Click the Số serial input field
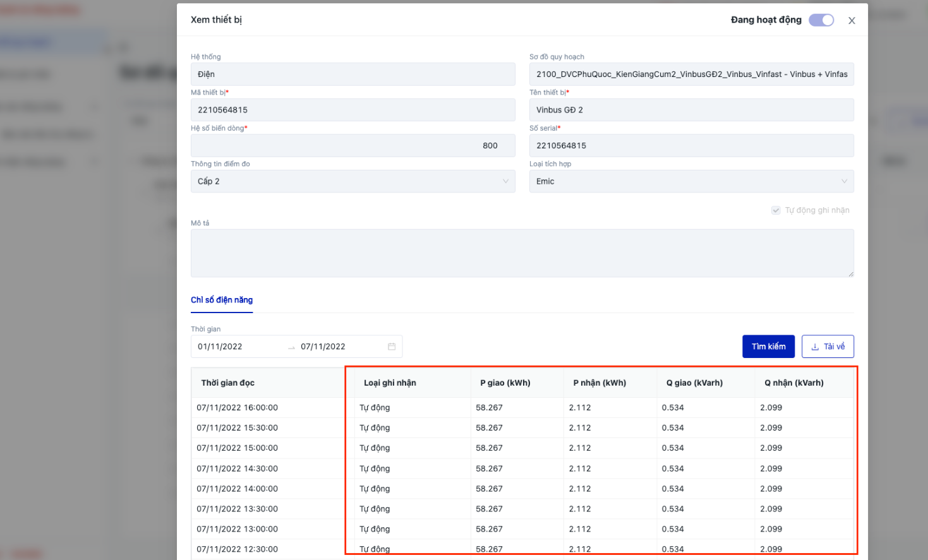928x560 pixels. coord(691,146)
